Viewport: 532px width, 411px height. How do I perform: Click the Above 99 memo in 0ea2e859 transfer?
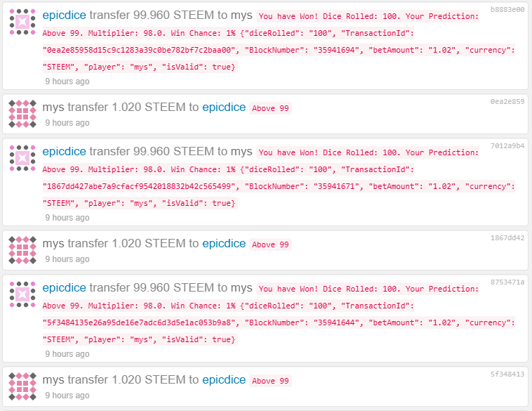coord(270,108)
